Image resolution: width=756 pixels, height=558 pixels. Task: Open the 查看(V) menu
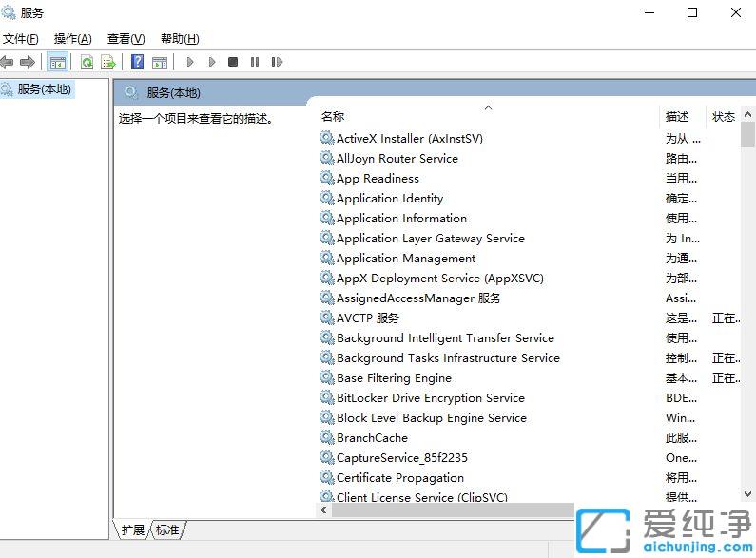[126, 39]
